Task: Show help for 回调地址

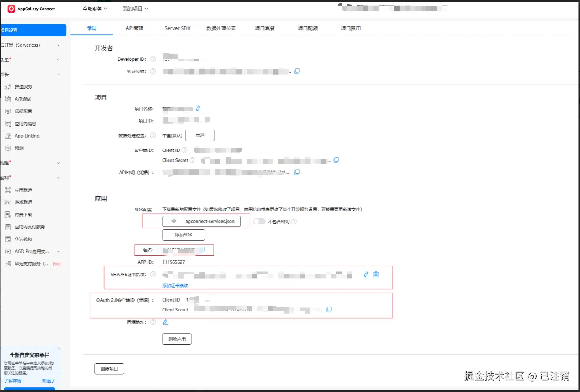Action: coord(153,322)
